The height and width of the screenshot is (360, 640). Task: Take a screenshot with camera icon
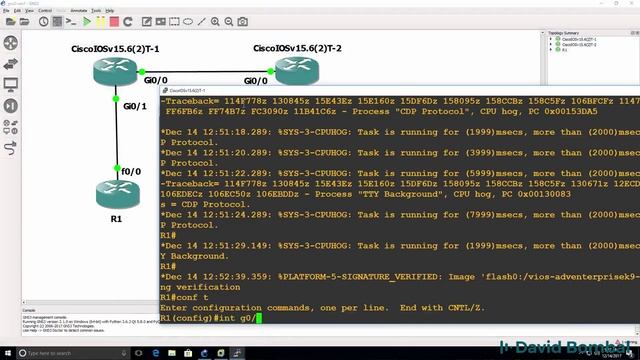point(243,22)
